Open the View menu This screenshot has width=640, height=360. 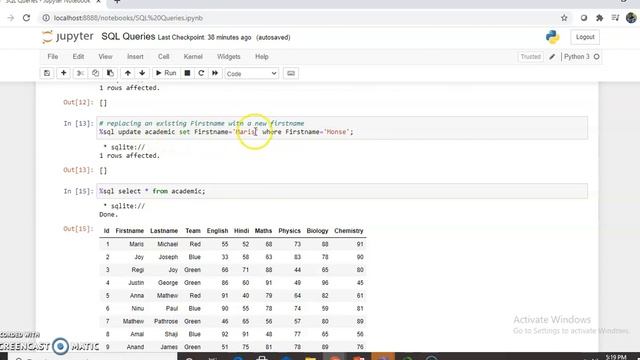click(105, 57)
